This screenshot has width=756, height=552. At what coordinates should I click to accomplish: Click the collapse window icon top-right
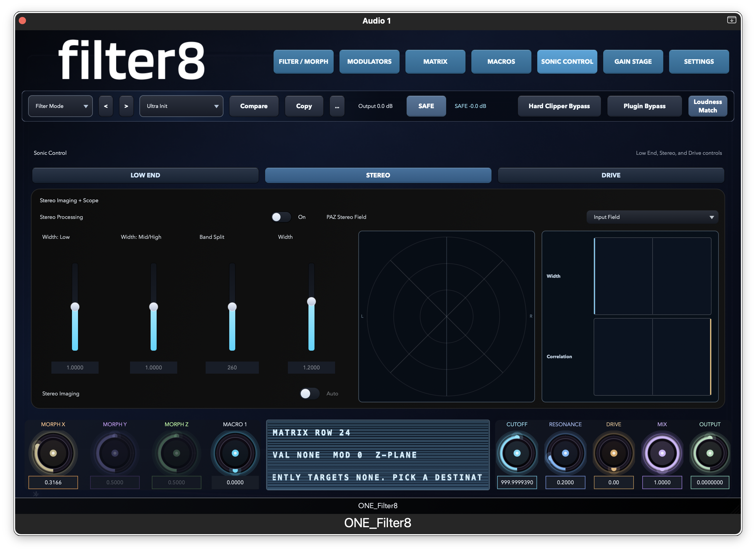click(x=732, y=20)
